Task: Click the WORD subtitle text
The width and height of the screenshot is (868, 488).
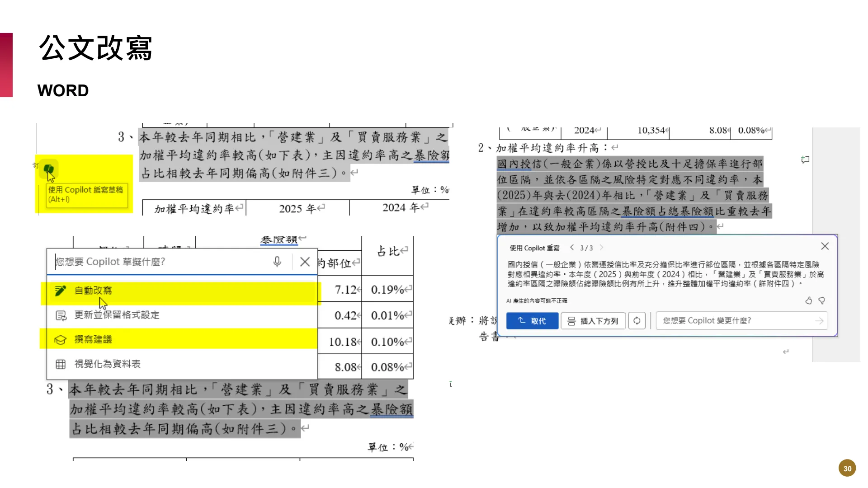Action: click(63, 90)
